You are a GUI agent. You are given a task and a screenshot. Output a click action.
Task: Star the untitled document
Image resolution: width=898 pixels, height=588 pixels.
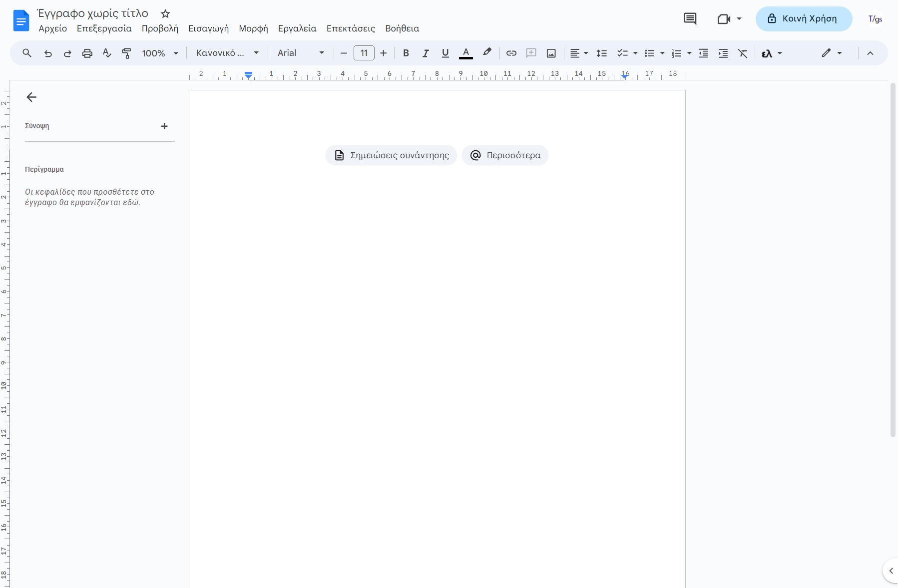coord(165,14)
